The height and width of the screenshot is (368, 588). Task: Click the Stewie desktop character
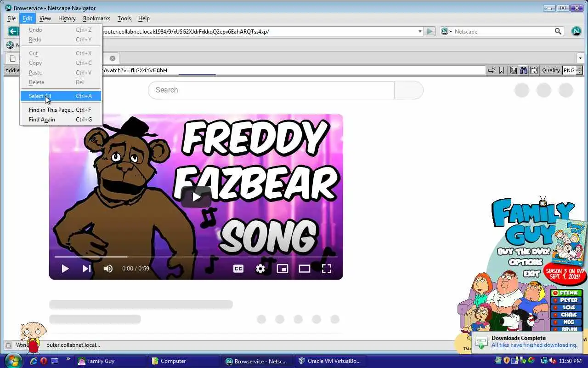(x=34, y=338)
